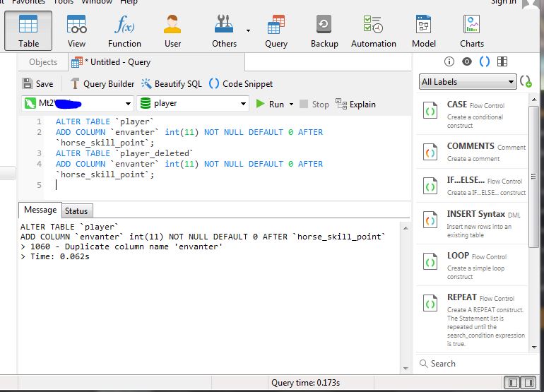Viewport: 544px width, 392px height.
Task: Open the player database dropdown
Action: point(193,103)
